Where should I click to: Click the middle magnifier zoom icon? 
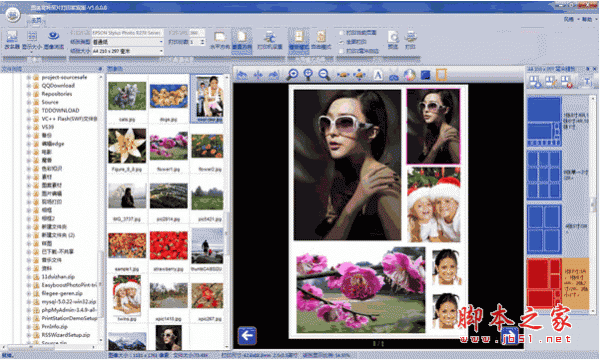tap(308, 74)
